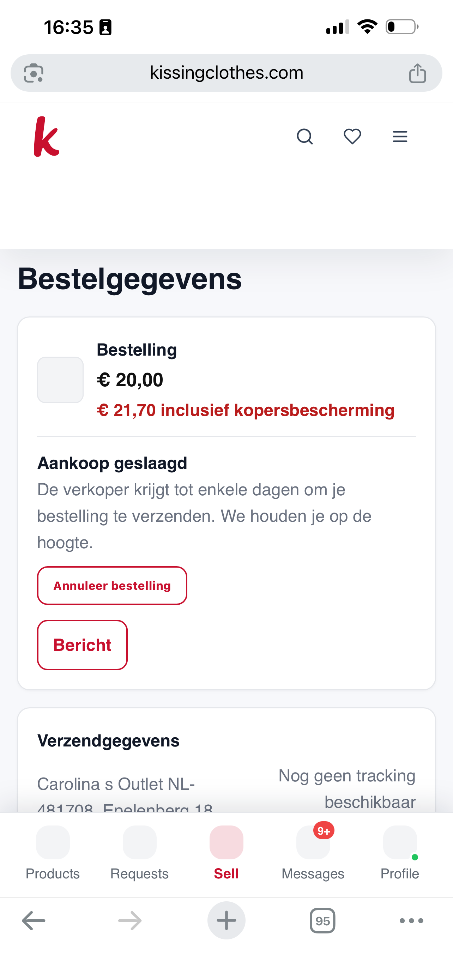The width and height of the screenshot is (453, 980).
Task: Open your favorites via the heart icon
Action: click(352, 137)
